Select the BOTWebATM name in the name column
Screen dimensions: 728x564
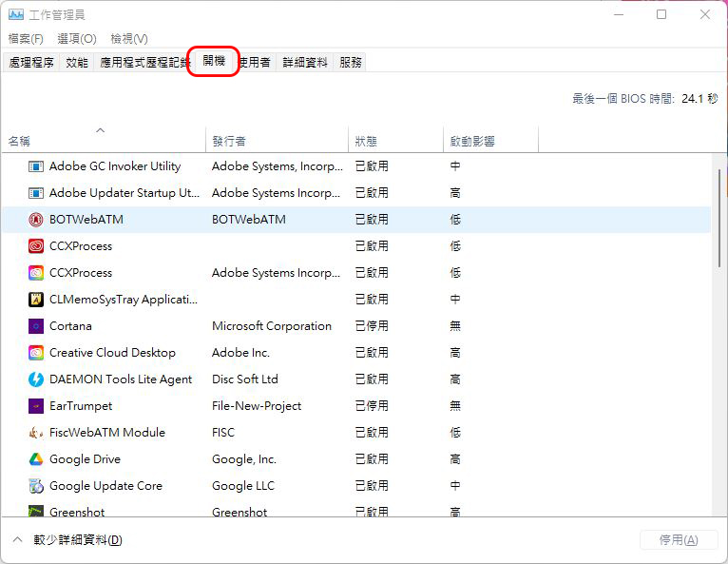point(86,220)
